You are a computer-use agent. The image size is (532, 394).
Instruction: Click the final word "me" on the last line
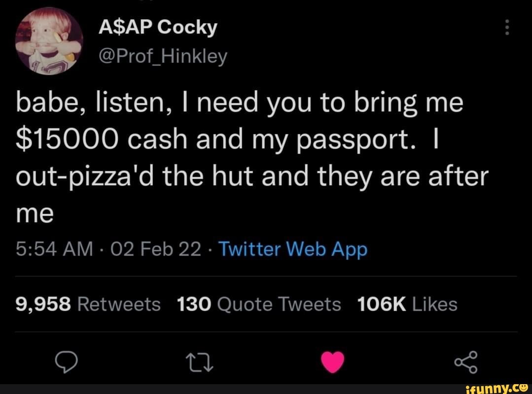34,214
